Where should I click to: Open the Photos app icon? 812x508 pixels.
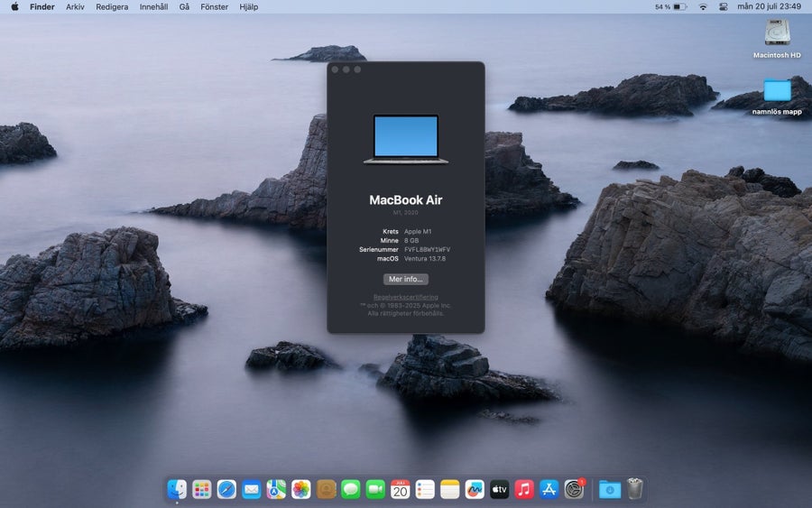pos(300,489)
